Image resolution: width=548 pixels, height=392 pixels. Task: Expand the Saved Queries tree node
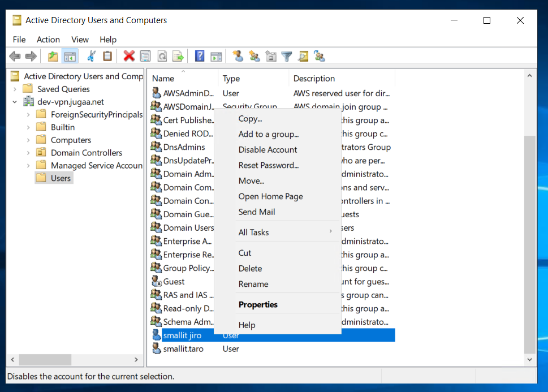tap(15, 89)
